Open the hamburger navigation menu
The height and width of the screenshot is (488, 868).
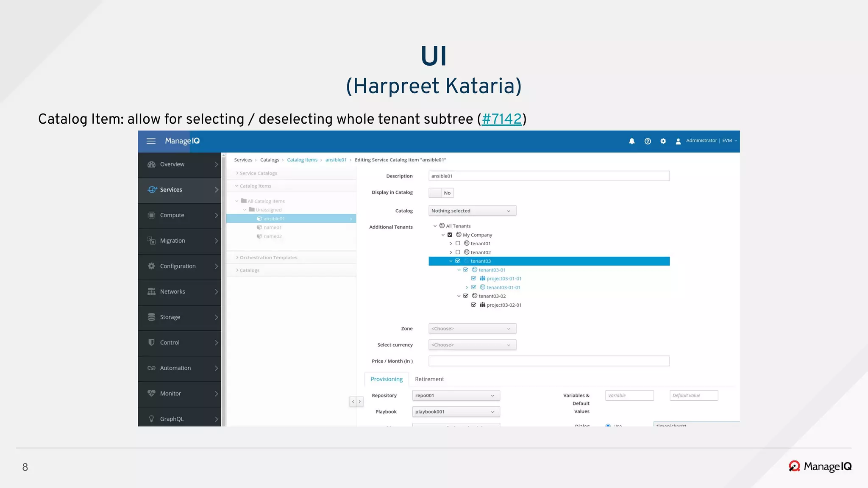point(151,141)
